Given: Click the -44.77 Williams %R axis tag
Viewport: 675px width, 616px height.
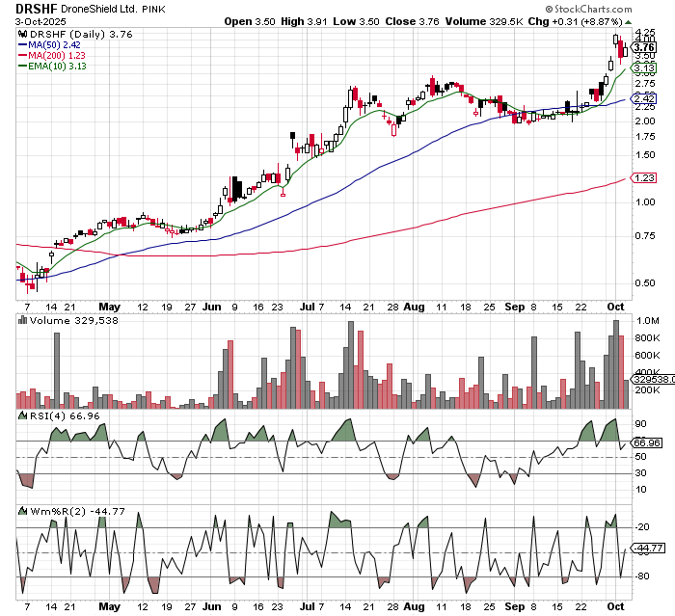Looking at the screenshot, I should coord(647,548).
